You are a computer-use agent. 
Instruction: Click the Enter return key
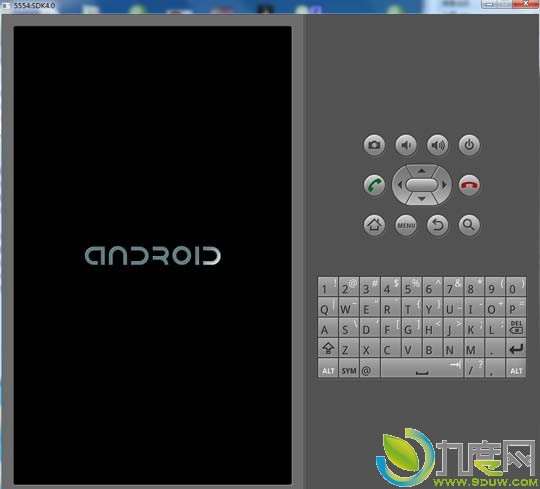click(516, 348)
